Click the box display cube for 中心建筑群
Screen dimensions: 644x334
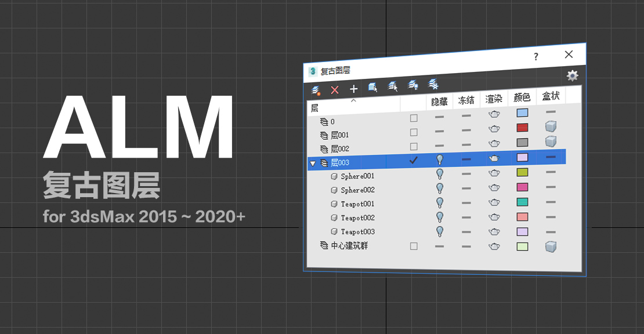coord(551,246)
